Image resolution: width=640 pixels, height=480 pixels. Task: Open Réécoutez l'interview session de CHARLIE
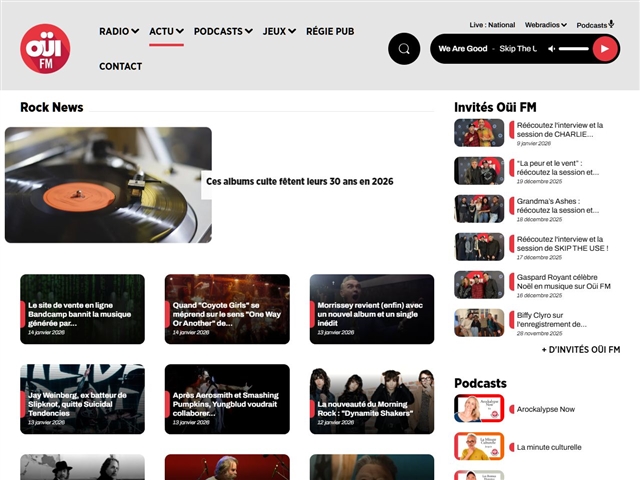coord(560,130)
